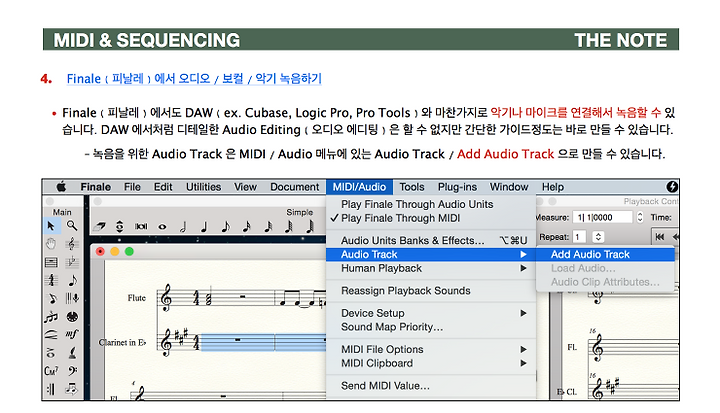720x413 pixels.
Task: Choose the eighth note duration
Action: point(225,226)
